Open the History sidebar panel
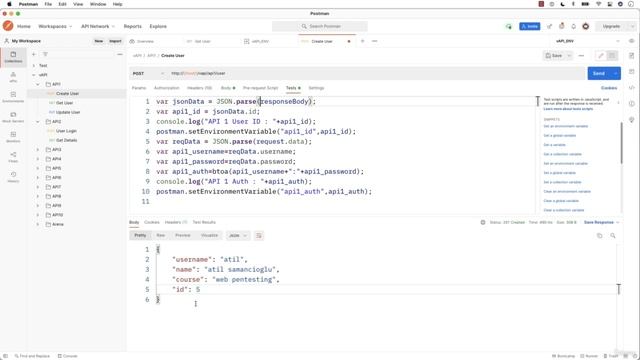This screenshot has width=640, height=360. point(13,177)
